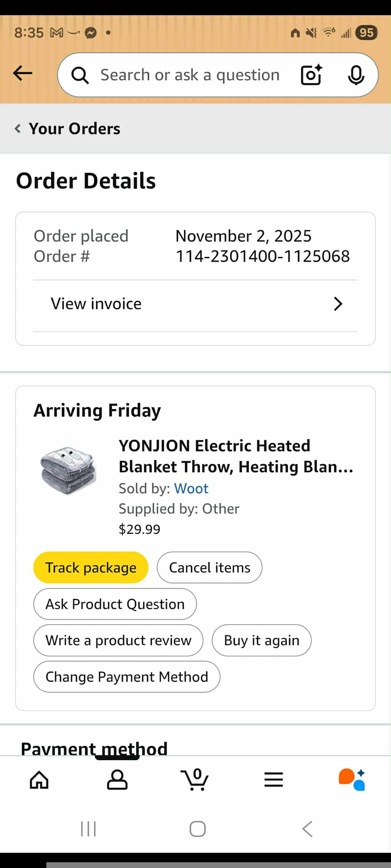This screenshot has height=868, width=391.
Task: Open the heated blanket product thumbnail
Action: click(x=68, y=470)
